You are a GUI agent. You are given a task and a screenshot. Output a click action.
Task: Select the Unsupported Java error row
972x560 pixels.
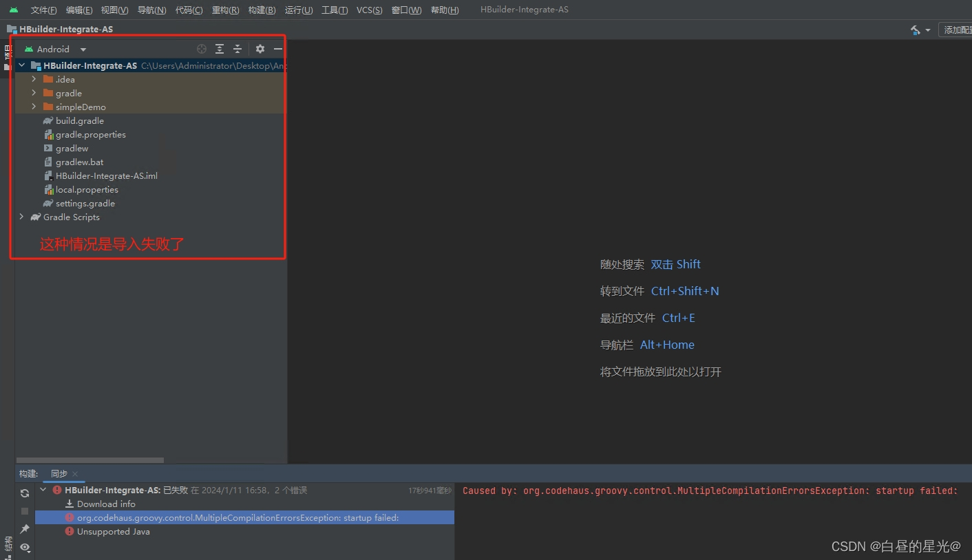click(x=244, y=531)
